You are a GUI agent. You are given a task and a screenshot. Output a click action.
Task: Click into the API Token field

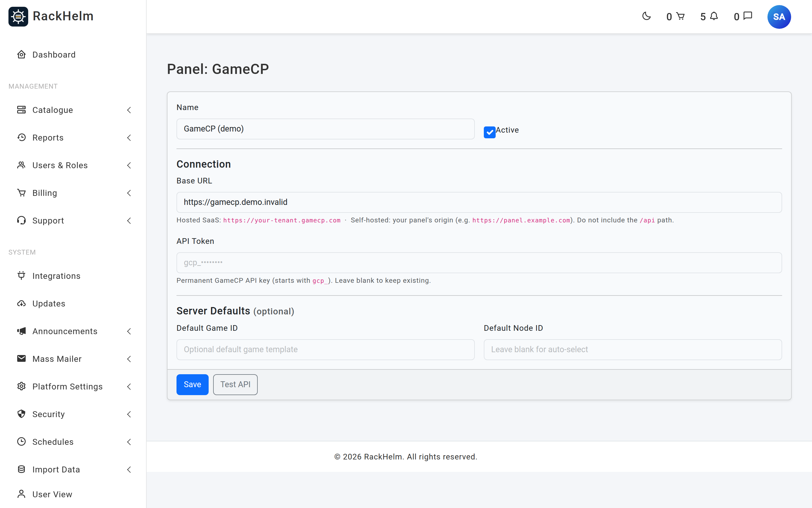(479, 262)
